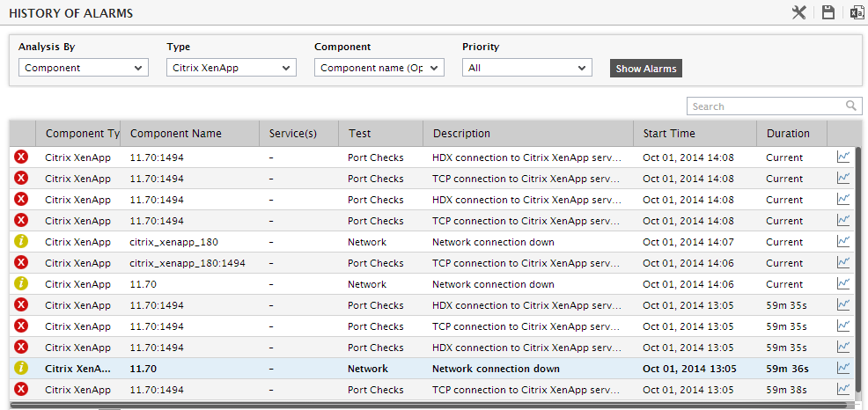Open graph icon for 11.70 Network 14:06 row
868x410 pixels.
pyautogui.click(x=843, y=284)
